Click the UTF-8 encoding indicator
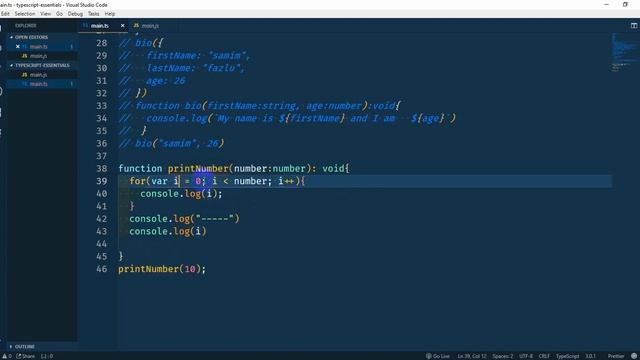 (526, 356)
